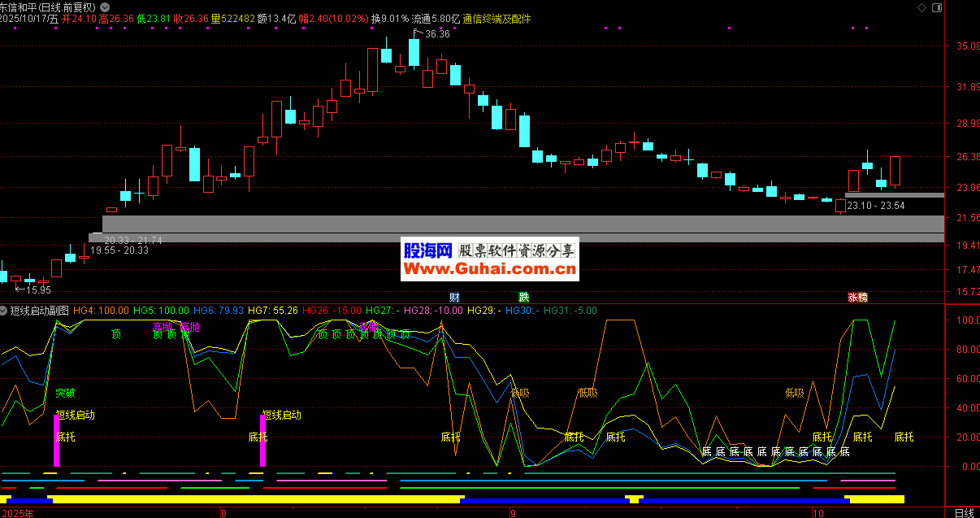Image resolution: width=980 pixels, height=518 pixels.
Task: Click the red 涨榜 event marker
Action: pyautogui.click(x=857, y=297)
